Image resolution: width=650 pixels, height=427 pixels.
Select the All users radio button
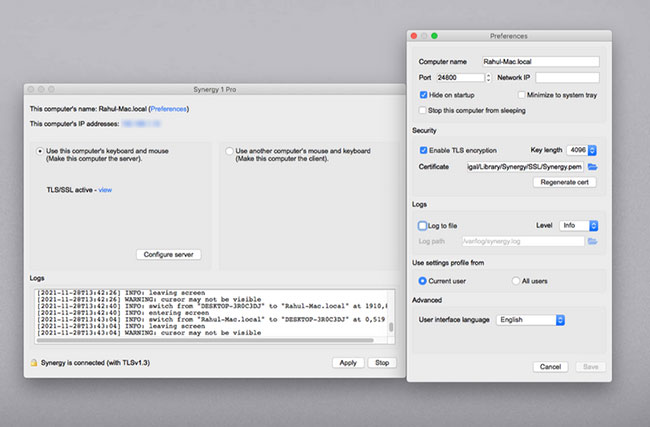point(516,281)
